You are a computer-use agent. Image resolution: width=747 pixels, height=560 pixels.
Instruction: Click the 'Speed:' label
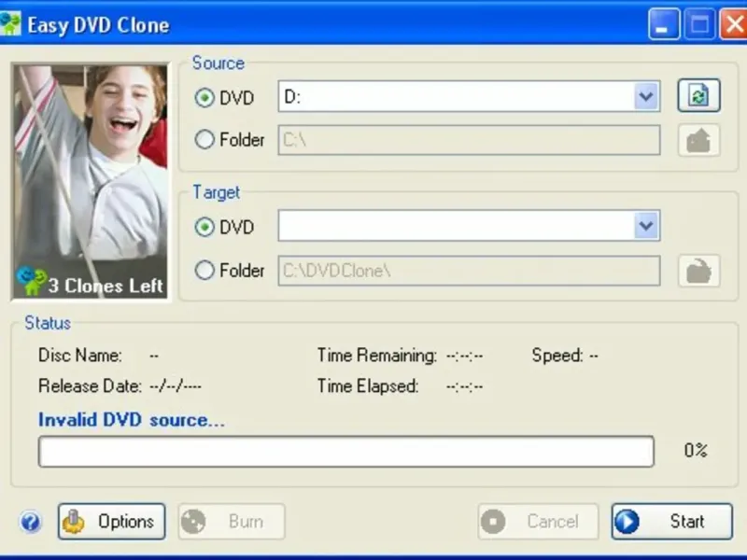557,356
